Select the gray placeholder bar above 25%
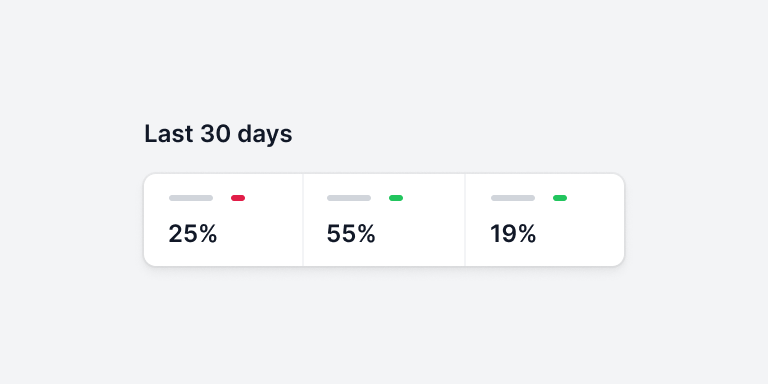The height and width of the screenshot is (384, 768). coord(191,198)
